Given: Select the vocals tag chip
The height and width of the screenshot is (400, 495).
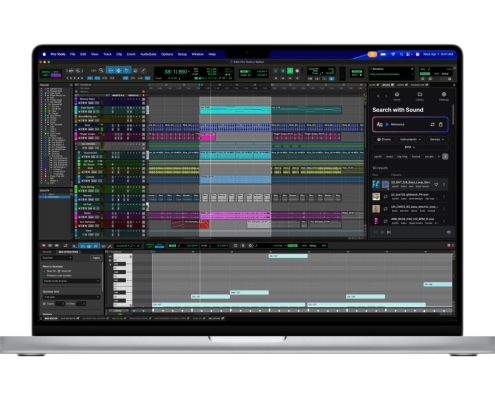Looking at the screenshot, I should coord(429,156).
